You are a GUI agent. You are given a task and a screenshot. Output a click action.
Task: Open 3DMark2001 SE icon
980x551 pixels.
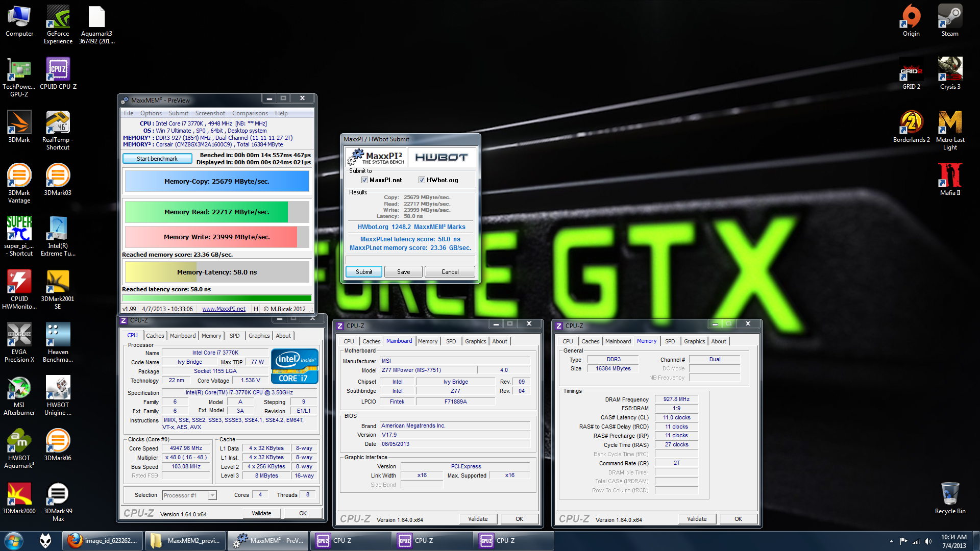click(58, 289)
